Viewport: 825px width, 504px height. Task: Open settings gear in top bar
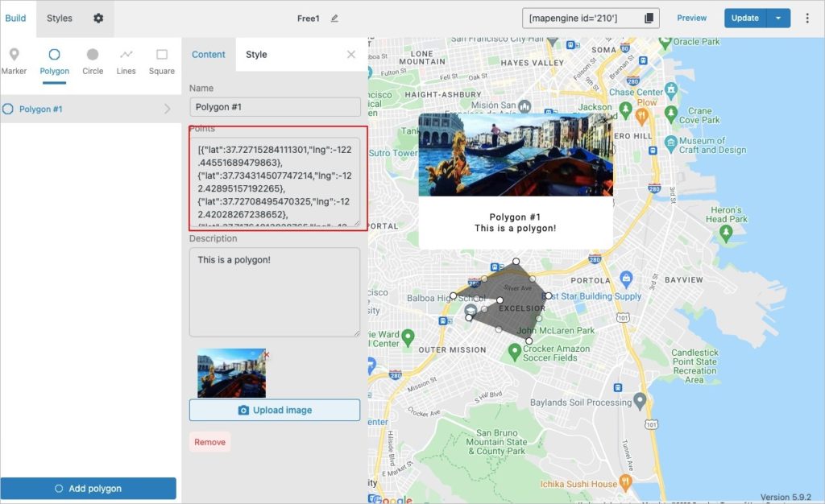[98, 18]
